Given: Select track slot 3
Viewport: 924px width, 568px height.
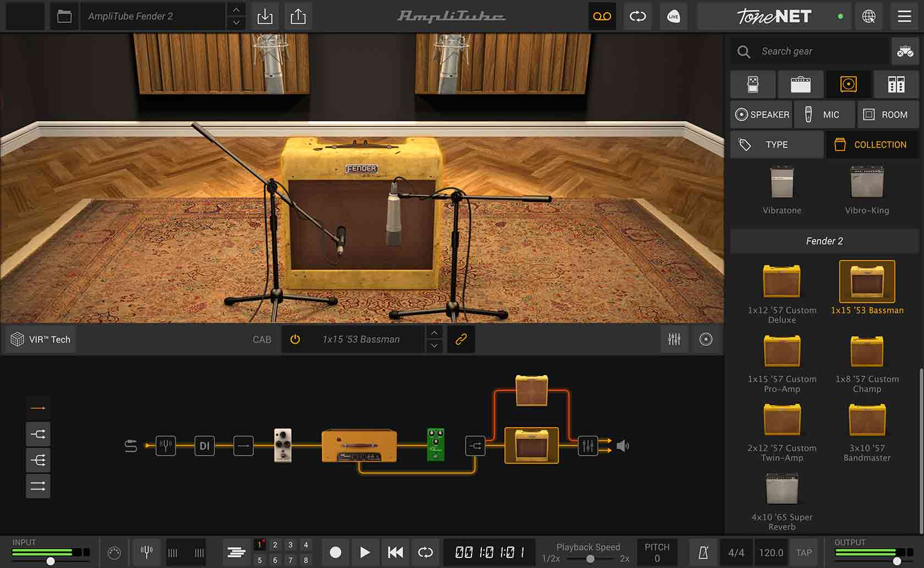Looking at the screenshot, I should point(290,545).
